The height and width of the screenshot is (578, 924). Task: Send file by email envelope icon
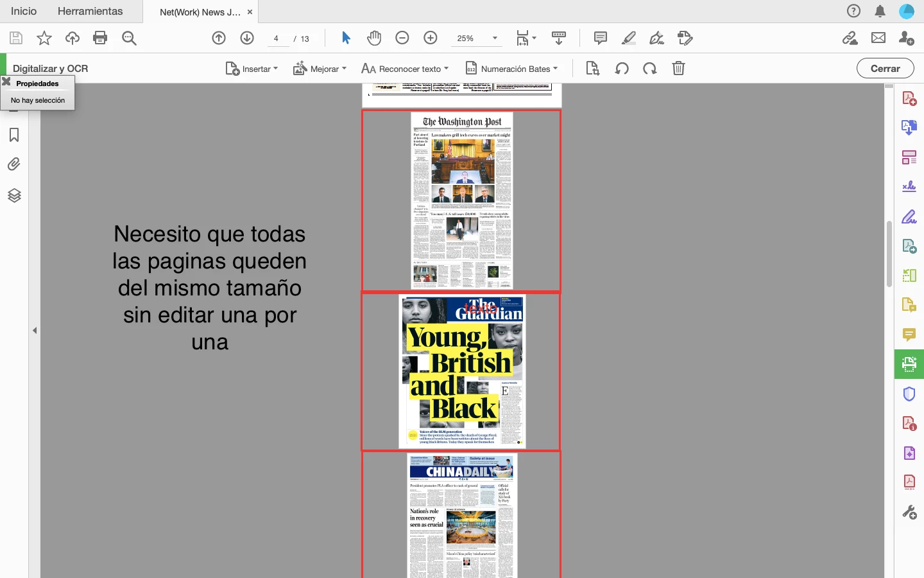(878, 38)
